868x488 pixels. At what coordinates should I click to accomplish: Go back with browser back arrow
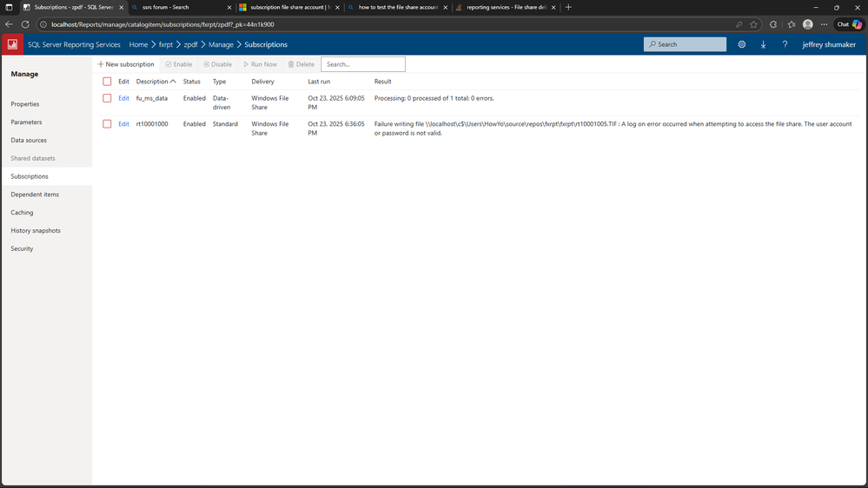(x=9, y=24)
